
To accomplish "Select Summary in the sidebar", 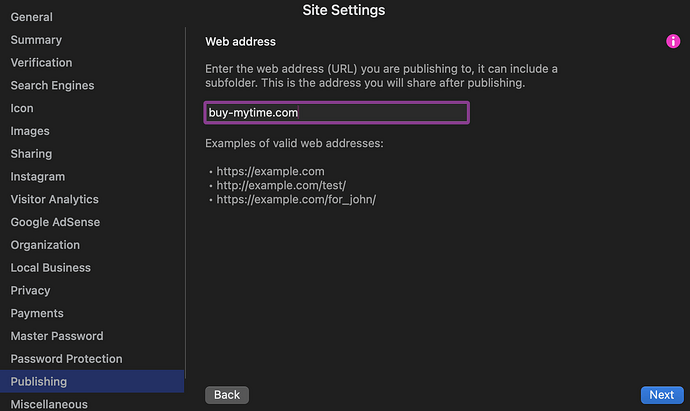I will (x=36, y=40).
